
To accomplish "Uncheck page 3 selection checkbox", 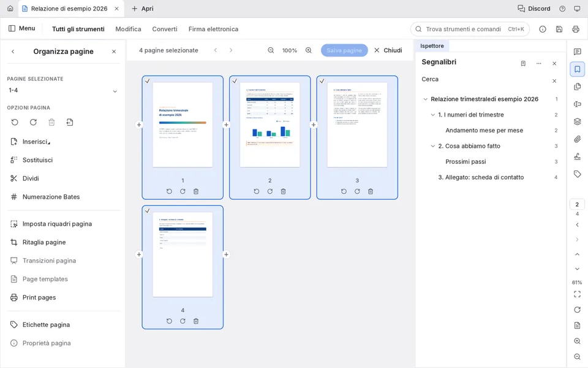I will [322, 81].
